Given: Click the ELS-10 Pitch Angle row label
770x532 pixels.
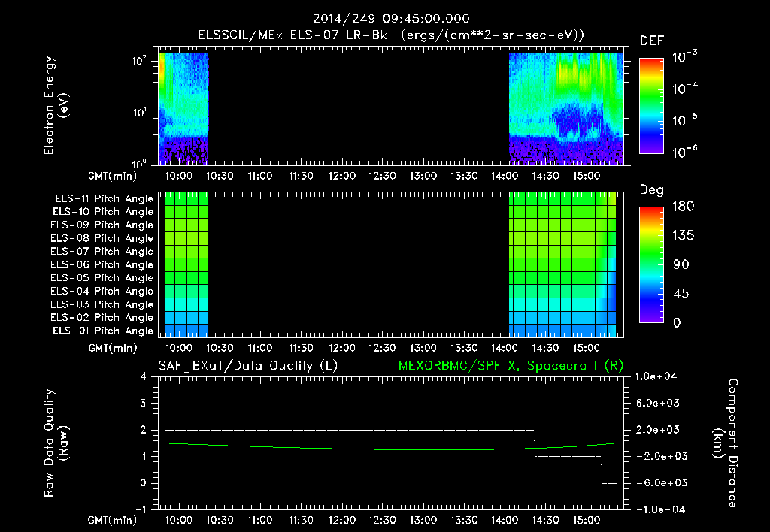Looking at the screenshot, I should coord(103,212).
